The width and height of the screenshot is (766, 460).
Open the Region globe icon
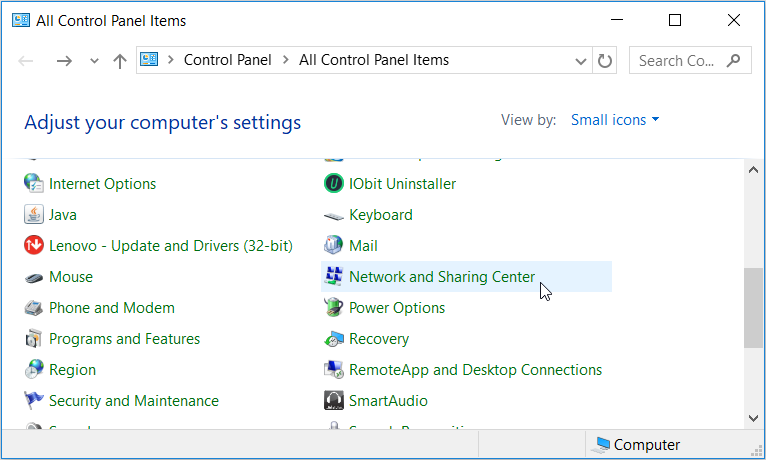(34, 370)
